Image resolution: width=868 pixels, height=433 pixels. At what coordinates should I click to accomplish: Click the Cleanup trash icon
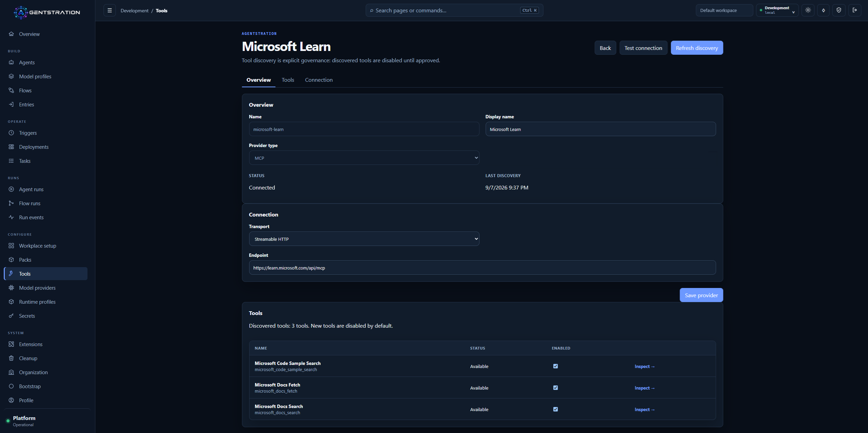click(x=11, y=358)
